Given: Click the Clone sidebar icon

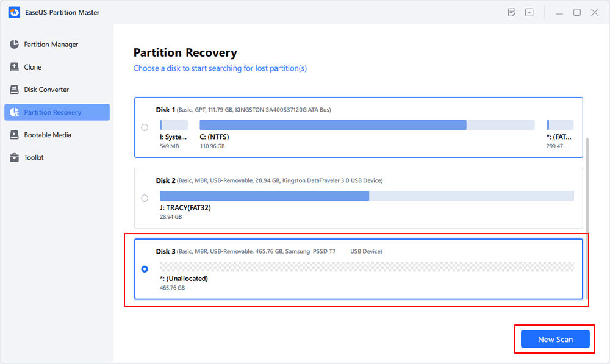Looking at the screenshot, I should (14, 67).
